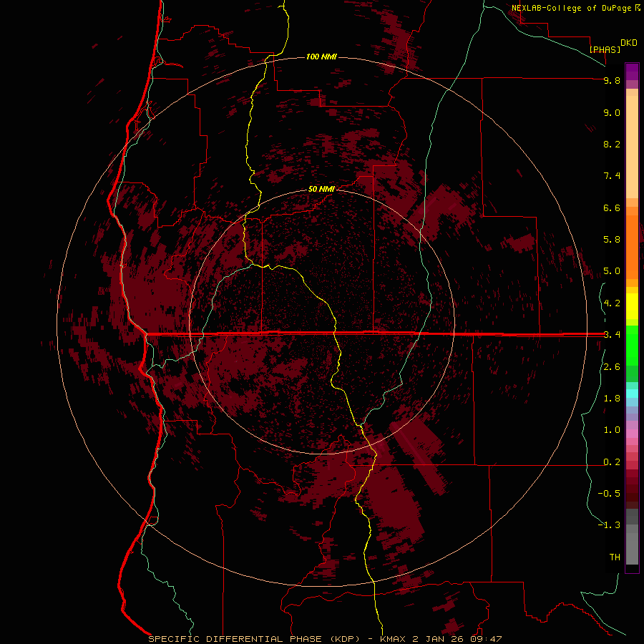Image resolution: width=644 pixels, height=644 pixels.
Task: Click the 5.8 scale value
Action: 612,240
